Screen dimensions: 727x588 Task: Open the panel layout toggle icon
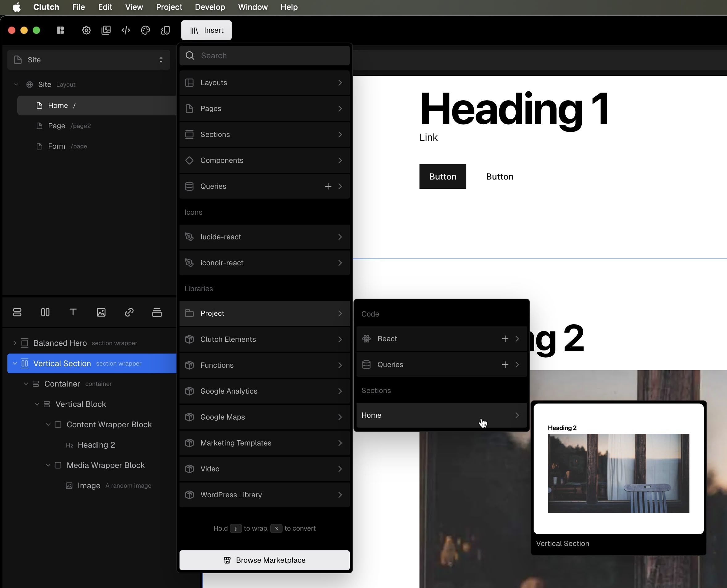[x=60, y=31]
